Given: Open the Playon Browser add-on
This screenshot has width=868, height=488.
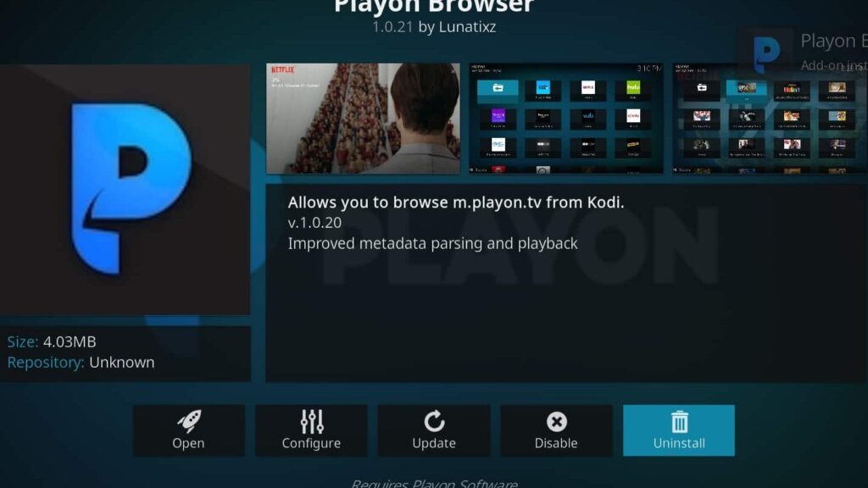Looking at the screenshot, I should tap(188, 430).
